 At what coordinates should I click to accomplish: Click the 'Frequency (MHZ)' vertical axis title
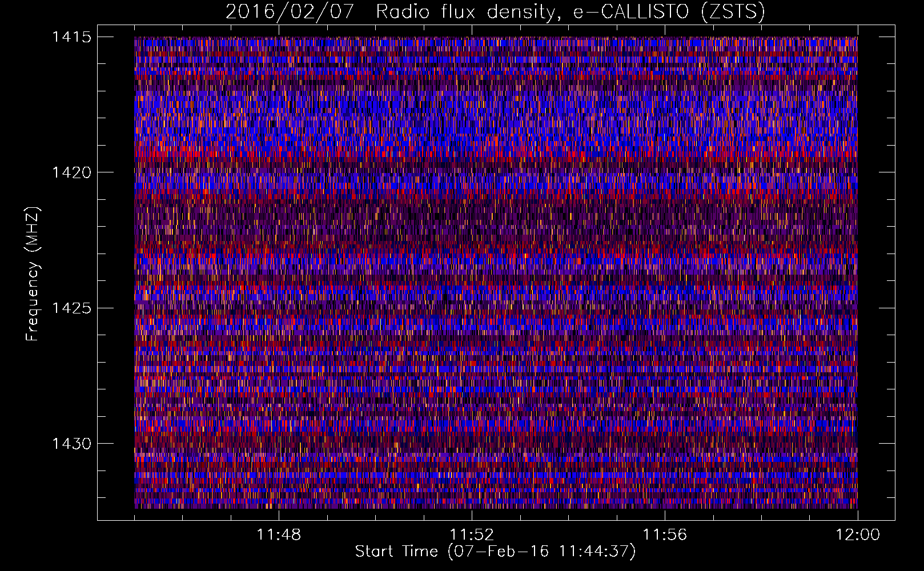point(33,274)
